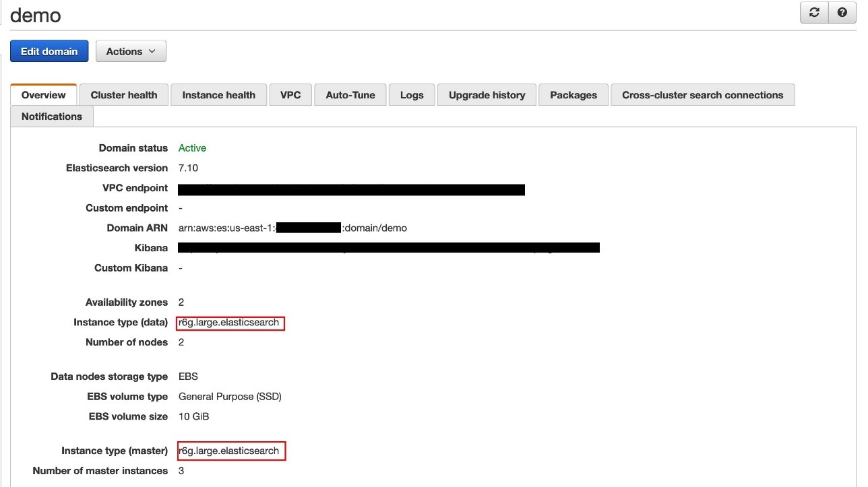
Task: Open Cross-cluster search connections tab
Action: pos(703,95)
